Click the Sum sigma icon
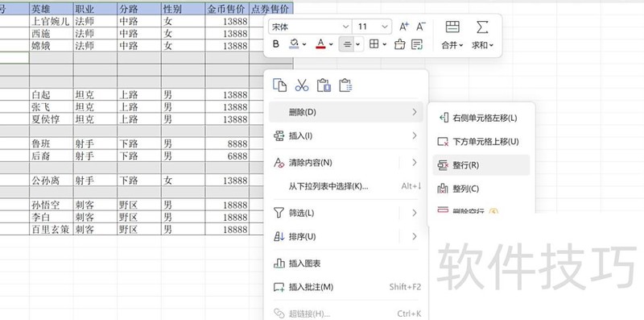Screen dimensions: 644x320 point(482,27)
